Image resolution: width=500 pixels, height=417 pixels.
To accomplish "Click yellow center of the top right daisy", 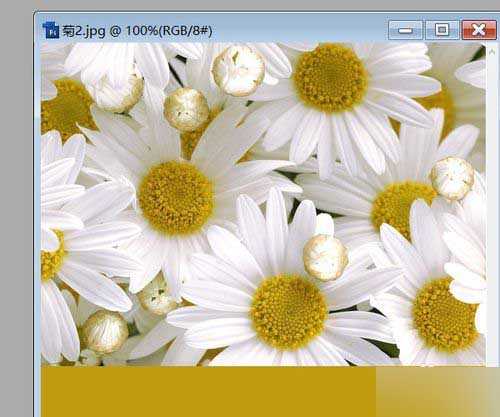I will point(330,78).
